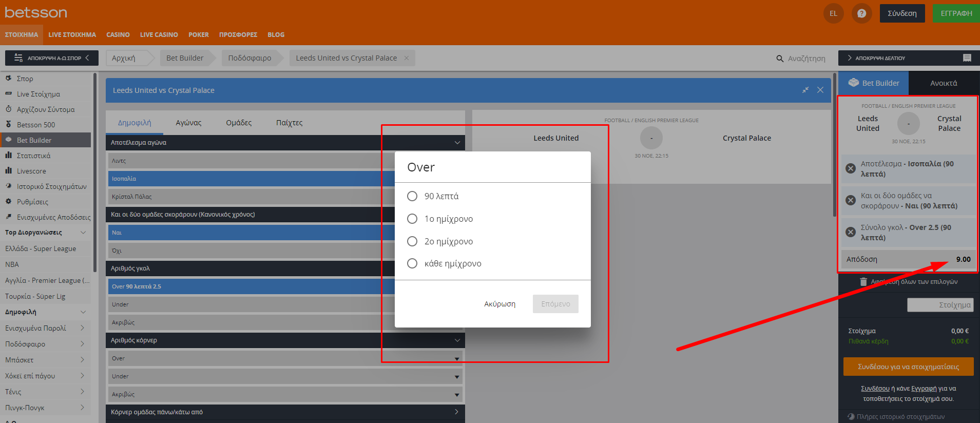This screenshot has width=980, height=423.
Task: Open Ελλάδα - Super League in sidebar
Action: pos(41,248)
